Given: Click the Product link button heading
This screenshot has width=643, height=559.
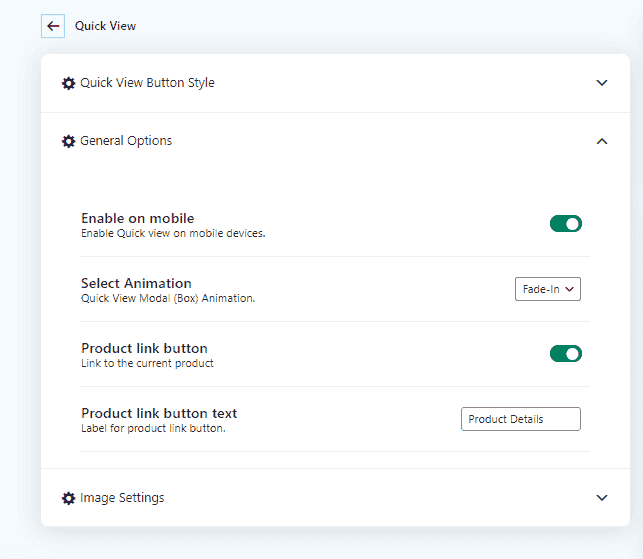Looking at the screenshot, I should click(144, 348).
